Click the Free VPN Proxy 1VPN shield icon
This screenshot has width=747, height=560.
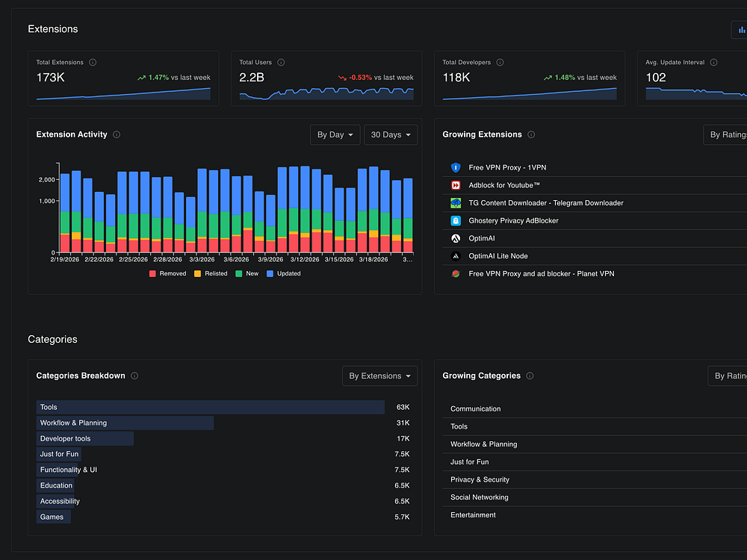point(456,168)
